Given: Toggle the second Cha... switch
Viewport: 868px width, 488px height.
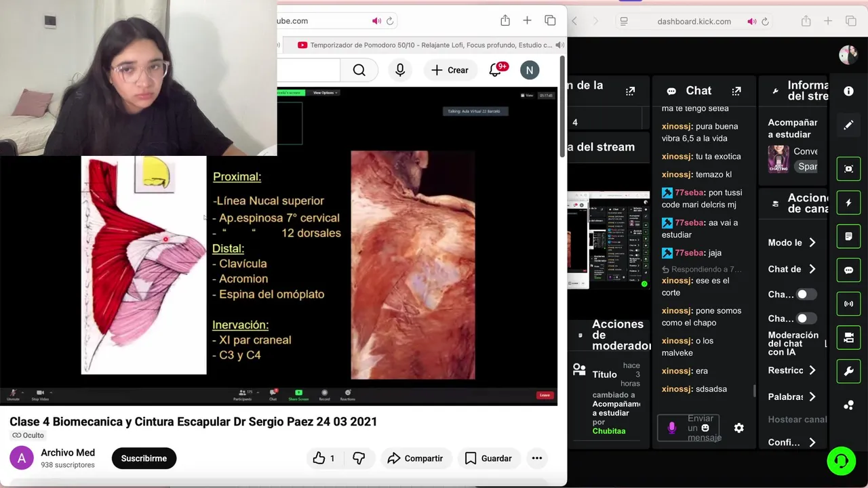Looking at the screenshot, I should coord(806,318).
